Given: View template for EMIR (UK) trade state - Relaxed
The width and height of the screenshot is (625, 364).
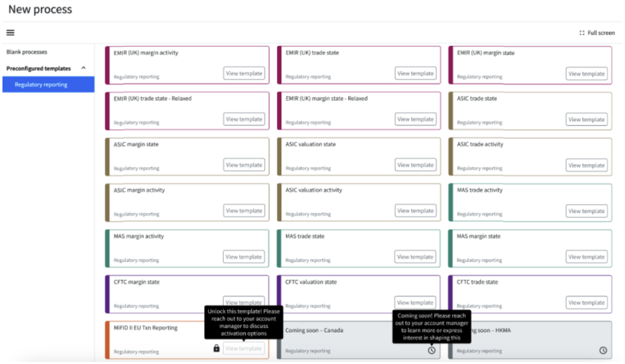Looking at the screenshot, I should point(244,119).
